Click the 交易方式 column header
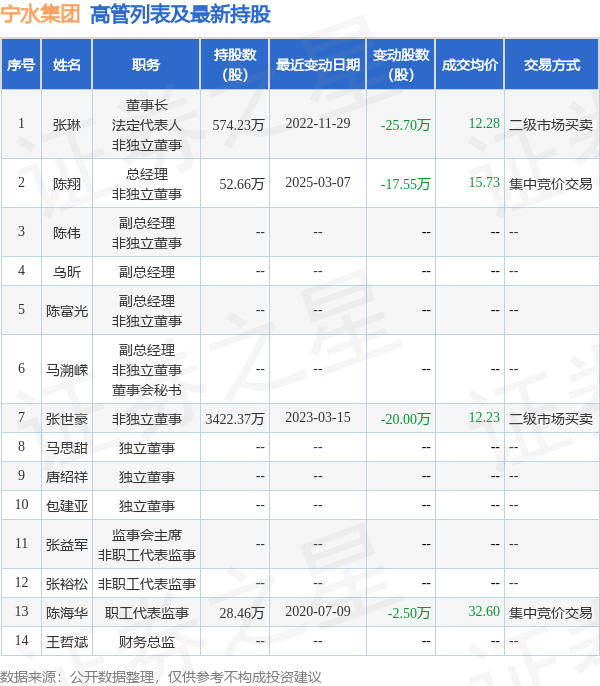Image resolution: width=600 pixels, height=686 pixels. coord(552,64)
